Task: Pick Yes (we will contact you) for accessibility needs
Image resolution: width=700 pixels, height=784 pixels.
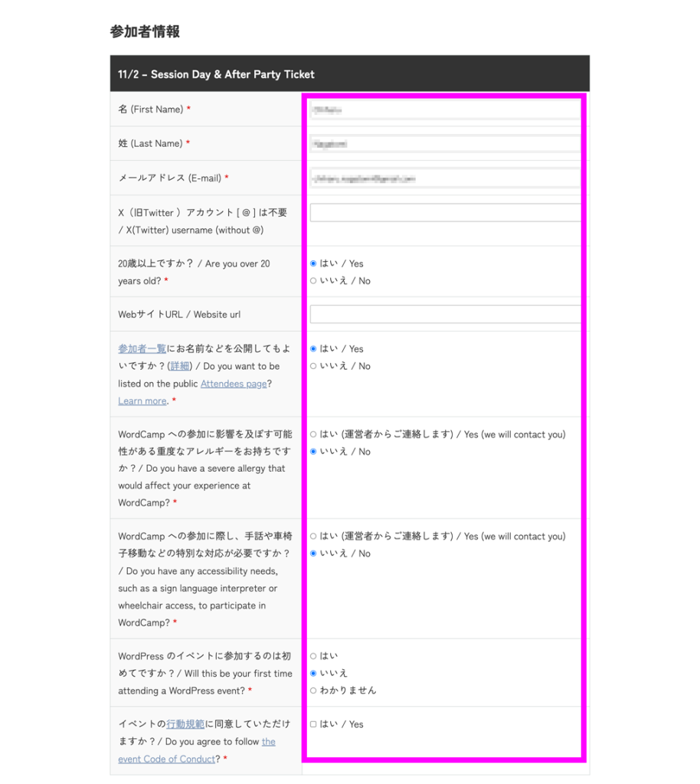Action: [313, 536]
